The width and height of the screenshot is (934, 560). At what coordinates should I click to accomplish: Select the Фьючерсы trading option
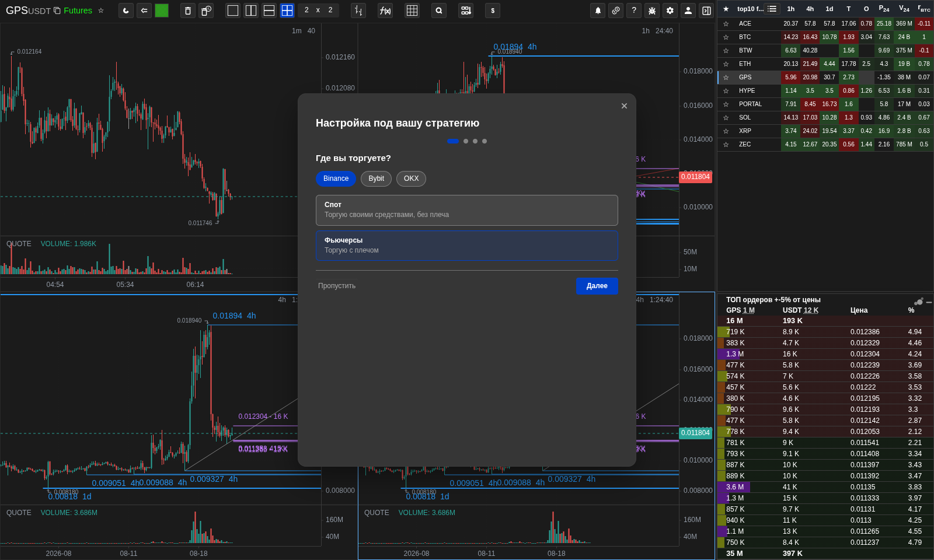pos(467,246)
